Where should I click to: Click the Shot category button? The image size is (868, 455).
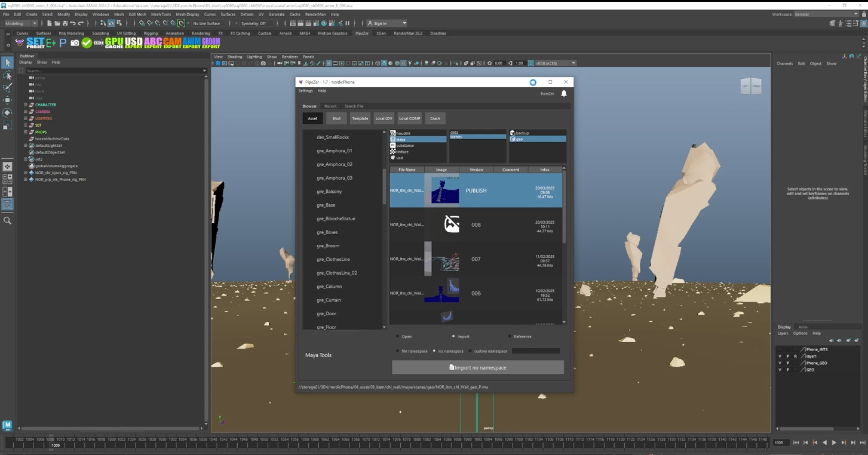(x=336, y=118)
